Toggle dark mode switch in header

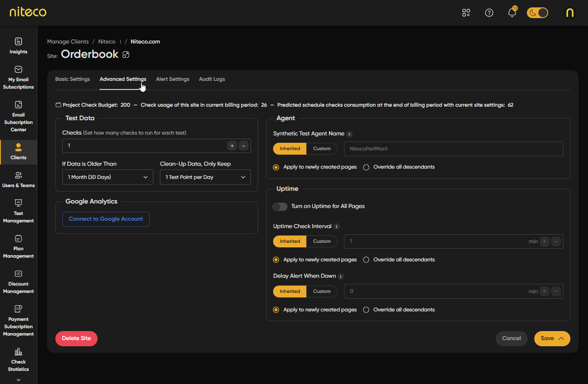pos(538,13)
